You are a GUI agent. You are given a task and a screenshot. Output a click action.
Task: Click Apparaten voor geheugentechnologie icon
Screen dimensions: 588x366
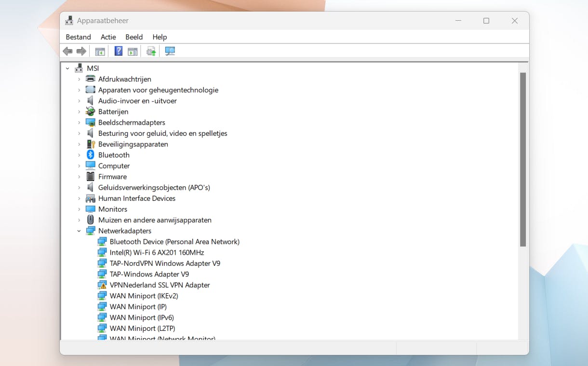90,90
